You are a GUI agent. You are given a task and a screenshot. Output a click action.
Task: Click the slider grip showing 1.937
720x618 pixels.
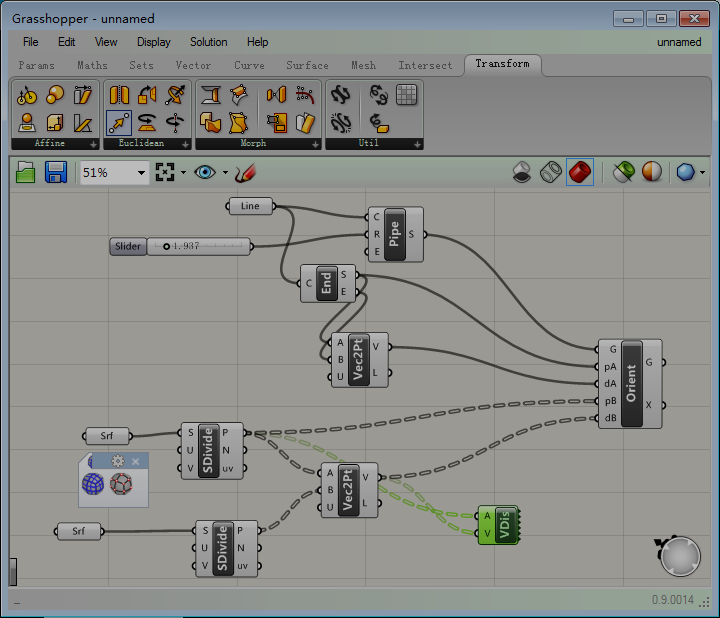click(x=167, y=247)
